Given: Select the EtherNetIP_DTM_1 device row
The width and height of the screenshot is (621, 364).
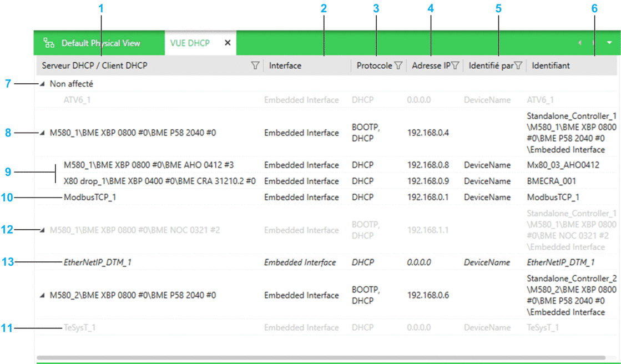Looking at the screenshot, I should 98,262.
